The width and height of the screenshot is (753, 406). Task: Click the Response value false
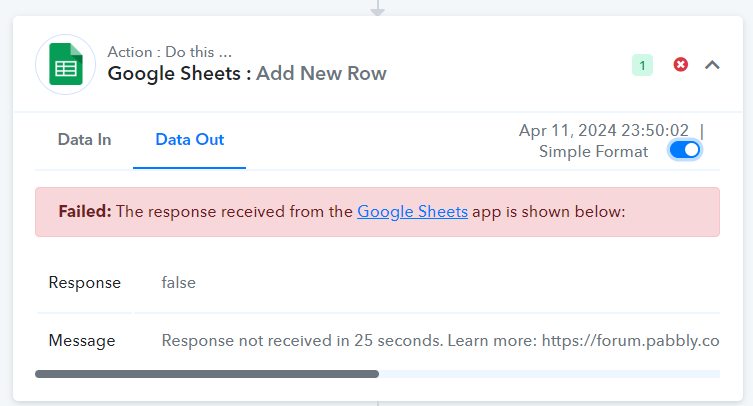point(179,283)
